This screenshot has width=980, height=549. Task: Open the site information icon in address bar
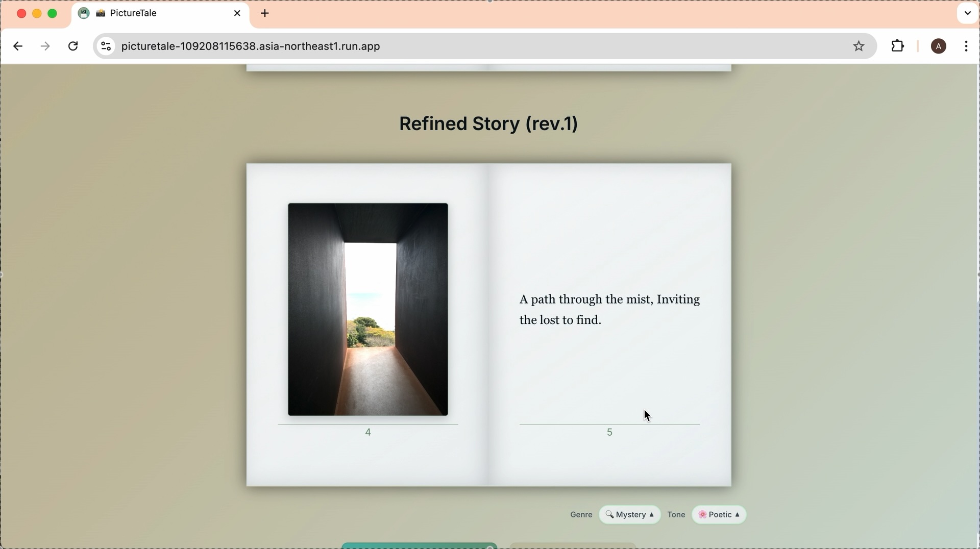tap(106, 46)
